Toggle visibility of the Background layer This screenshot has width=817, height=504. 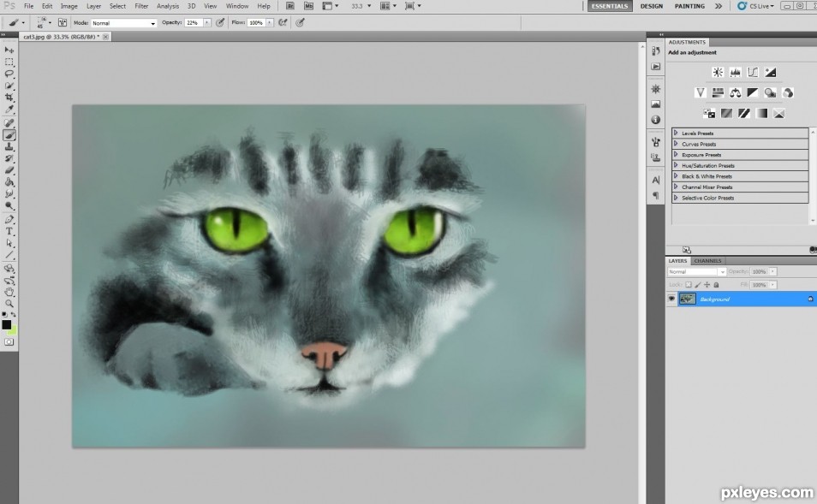[x=671, y=299]
